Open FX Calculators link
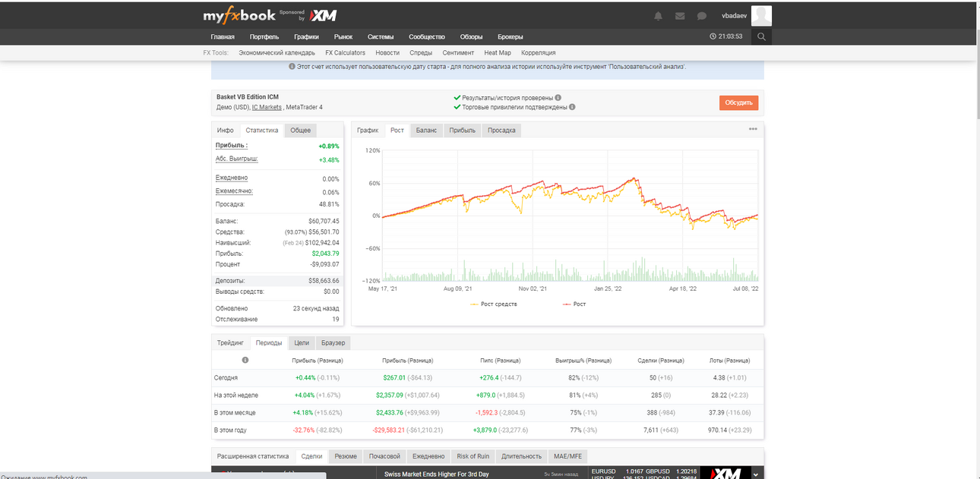Image resolution: width=980 pixels, height=479 pixels. 345,53
